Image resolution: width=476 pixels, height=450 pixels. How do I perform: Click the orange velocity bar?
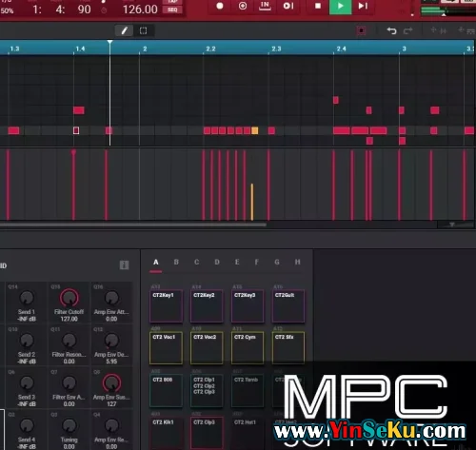252,202
